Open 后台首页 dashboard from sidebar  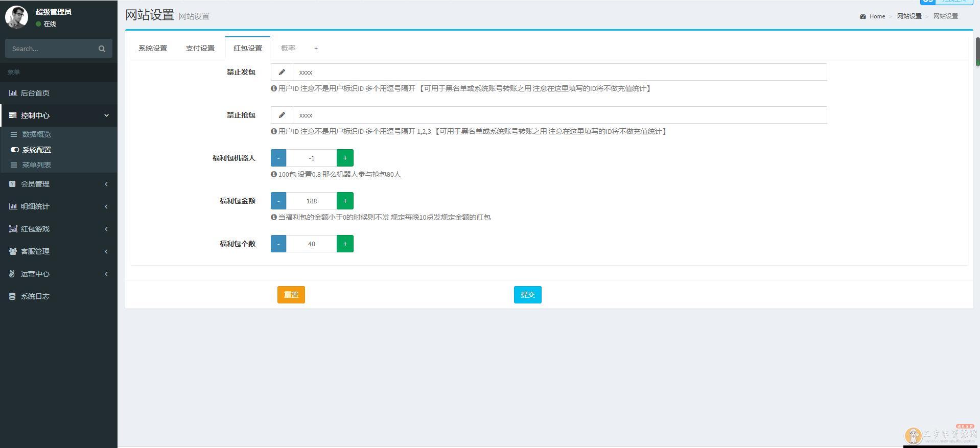[35, 93]
